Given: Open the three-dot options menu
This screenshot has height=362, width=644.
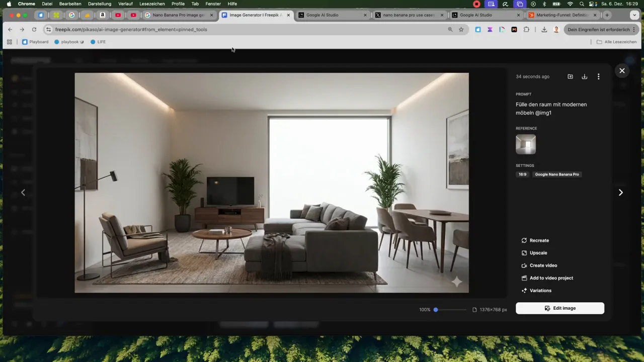Looking at the screenshot, I should click(x=598, y=76).
